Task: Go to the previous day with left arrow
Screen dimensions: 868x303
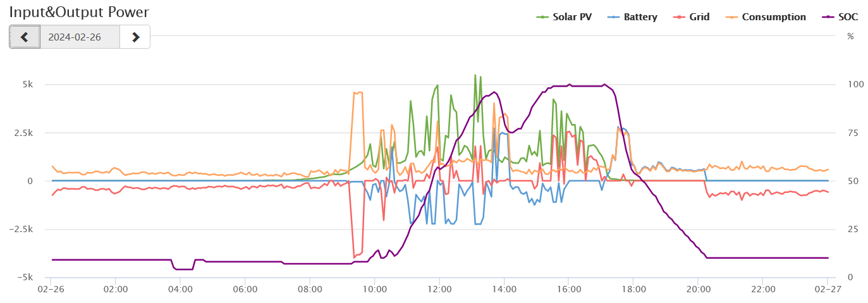Action: click(x=25, y=37)
